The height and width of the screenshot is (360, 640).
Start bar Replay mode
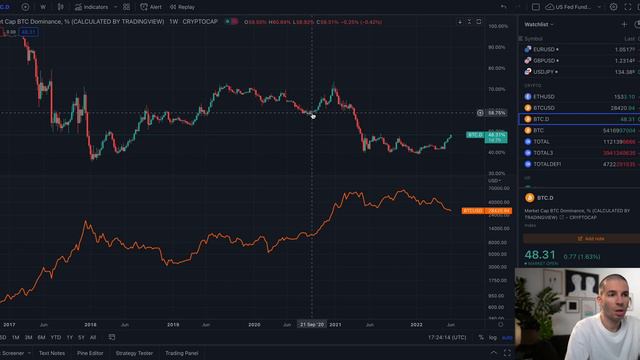tap(182, 7)
